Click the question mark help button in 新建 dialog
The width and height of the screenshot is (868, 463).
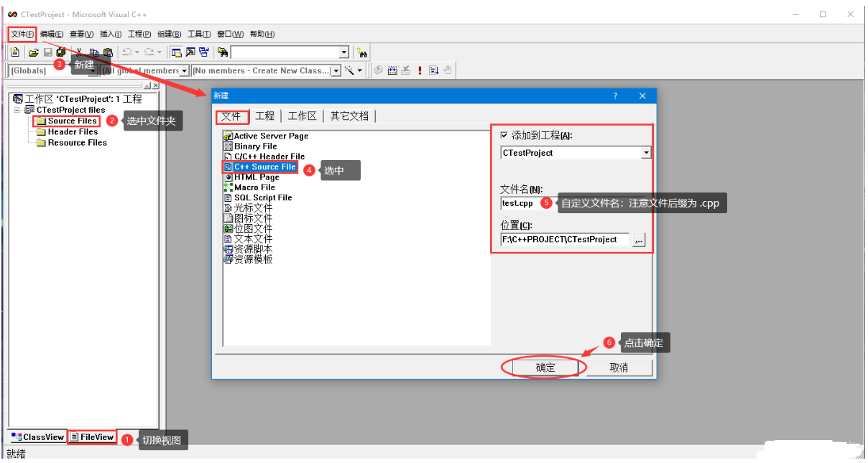point(615,95)
